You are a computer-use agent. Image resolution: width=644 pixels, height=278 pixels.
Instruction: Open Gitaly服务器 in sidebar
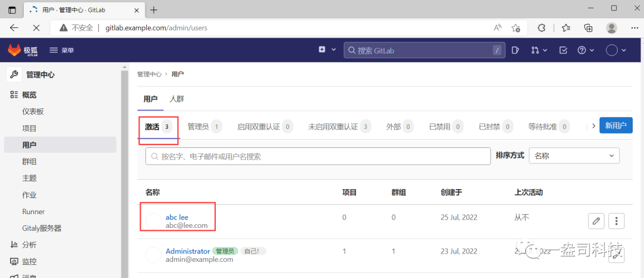[42, 228]
